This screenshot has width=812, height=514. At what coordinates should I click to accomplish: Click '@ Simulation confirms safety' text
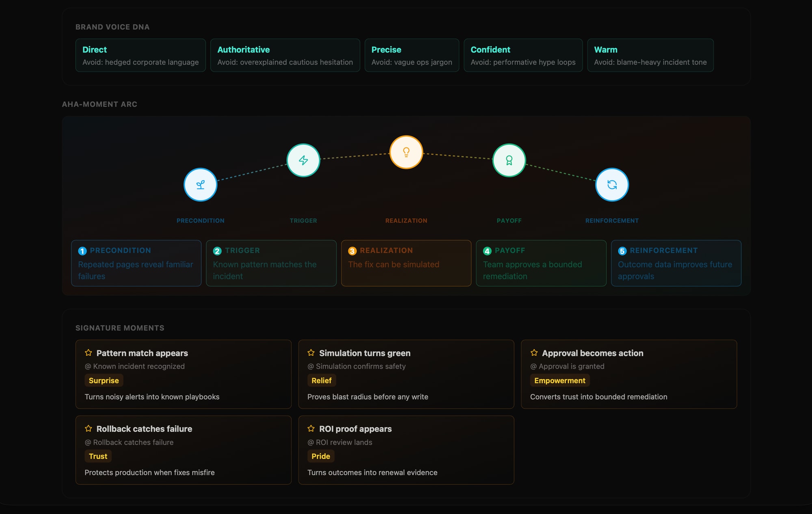click(356, 366)
